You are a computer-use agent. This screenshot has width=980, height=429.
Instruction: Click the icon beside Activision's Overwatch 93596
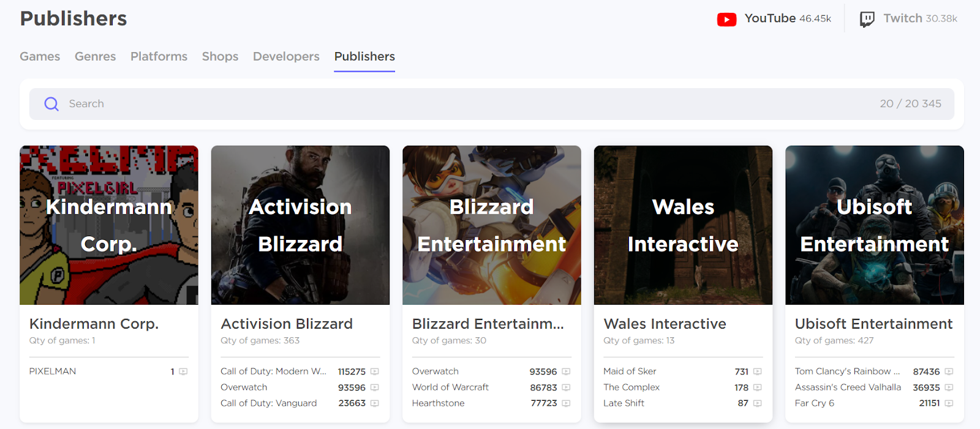point(375,387)
